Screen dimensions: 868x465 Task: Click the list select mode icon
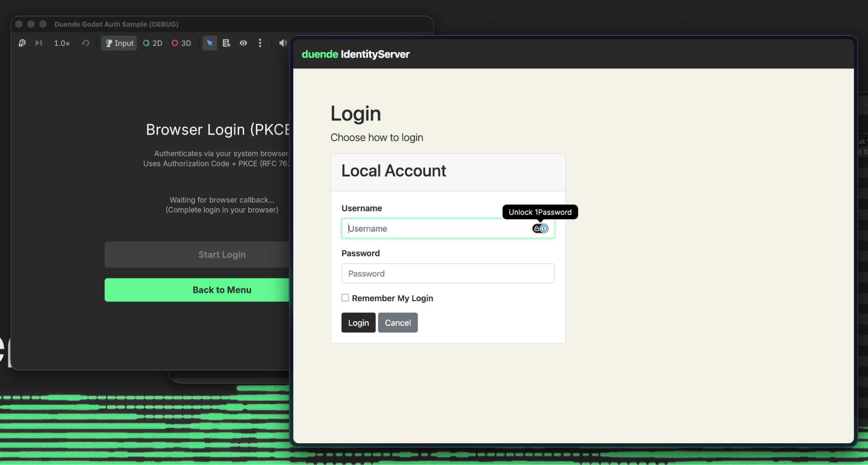(226, 43)
